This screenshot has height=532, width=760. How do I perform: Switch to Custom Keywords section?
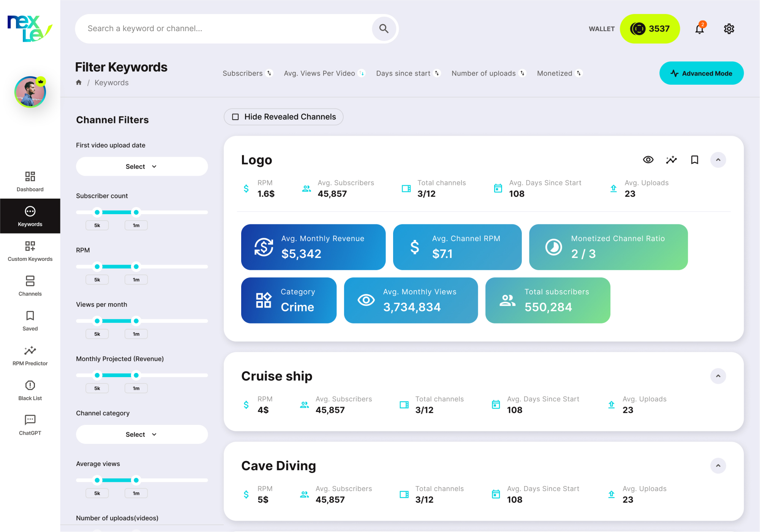point(30,251)
